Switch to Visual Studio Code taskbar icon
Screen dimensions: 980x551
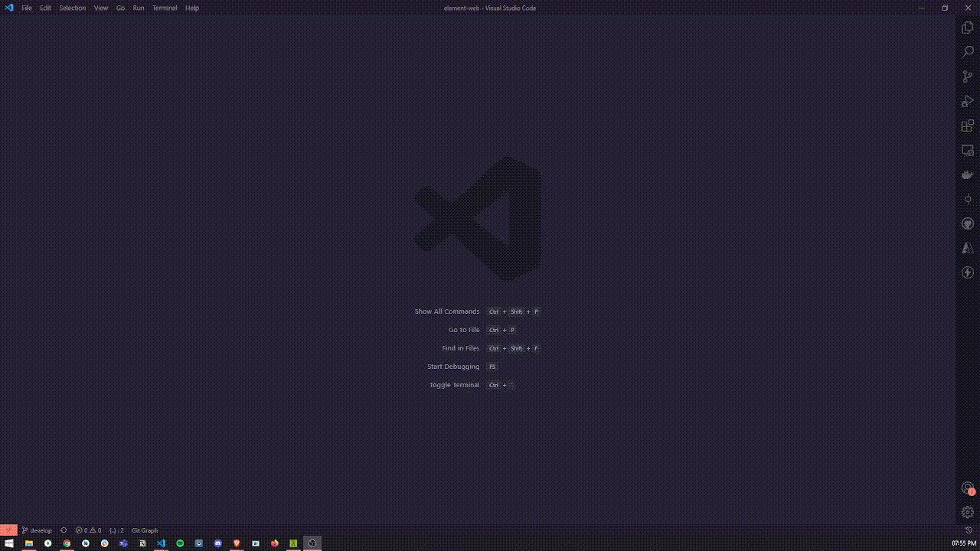pos(161,543)
